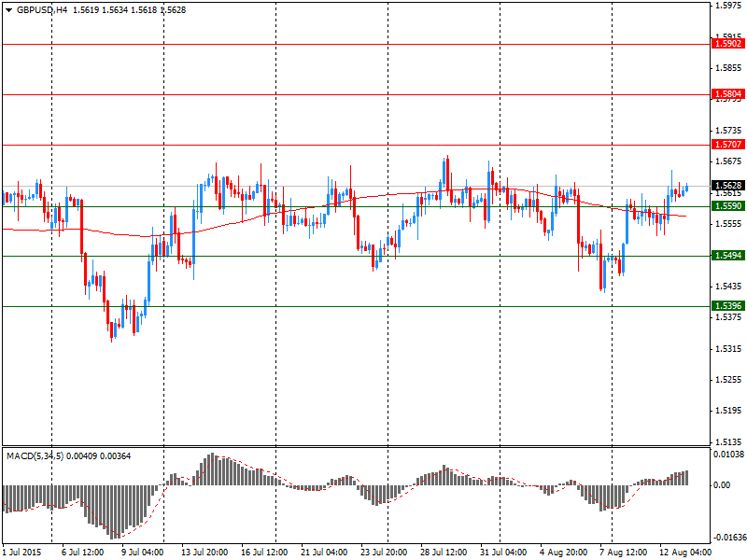Image resolution: width=747 pixels, height=560 pixels.
Task: Click the 6 Jul 12:00 time label
Action: click(x=83, y=553)
